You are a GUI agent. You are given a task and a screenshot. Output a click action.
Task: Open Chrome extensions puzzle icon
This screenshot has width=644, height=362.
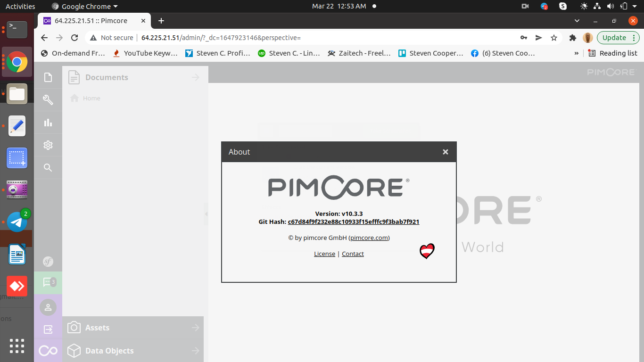pyautogui.click(x=573, y=38)
